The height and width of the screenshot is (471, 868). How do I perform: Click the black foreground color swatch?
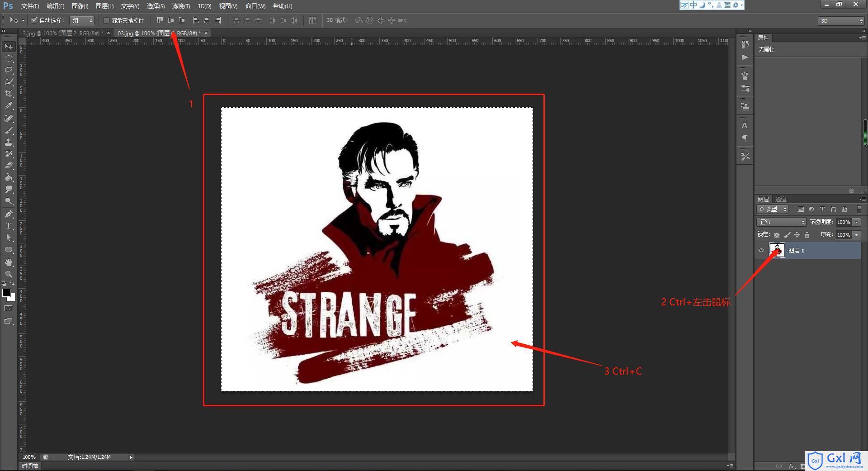click(6, 292)
